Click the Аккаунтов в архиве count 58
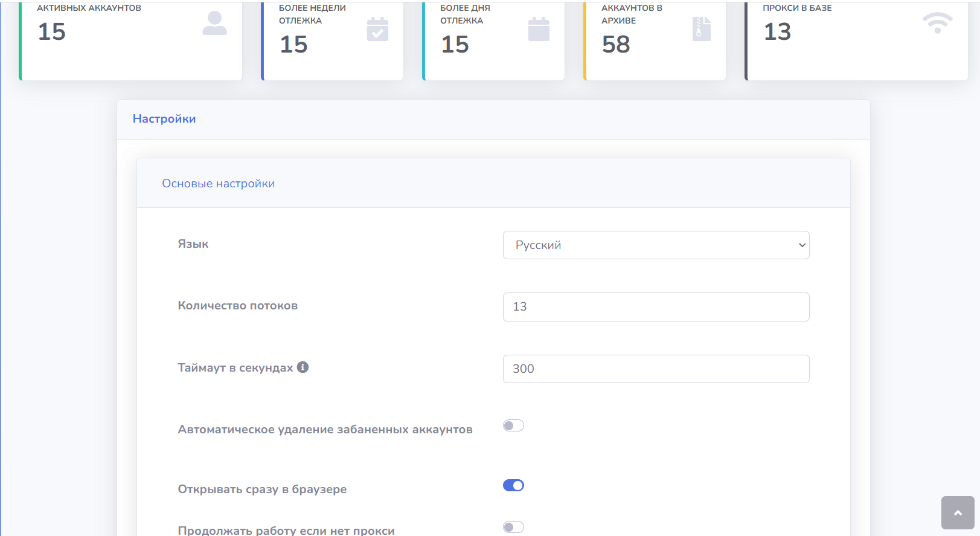The width and height of the screenshot is (980, 536). [x=616, y=45]
